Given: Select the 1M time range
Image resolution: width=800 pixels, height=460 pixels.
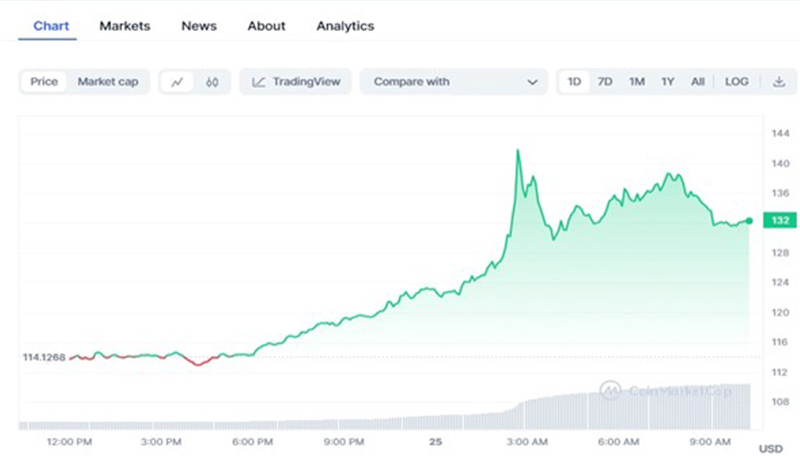Looking at the screenshot, I should pos(636,82).
